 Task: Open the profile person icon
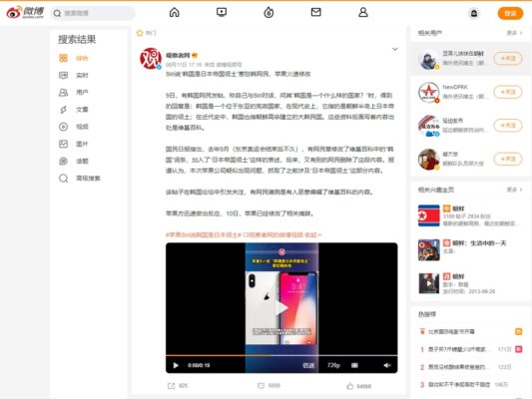coord(363,13)
